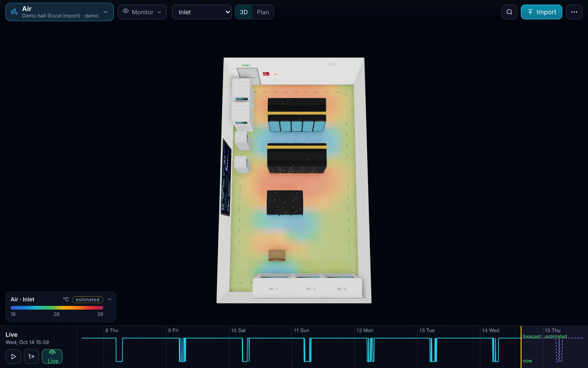588x368 pixels.
Task: Click the Wed, Oct 14 15:39 timestamp
Action: tap(27, 342)
